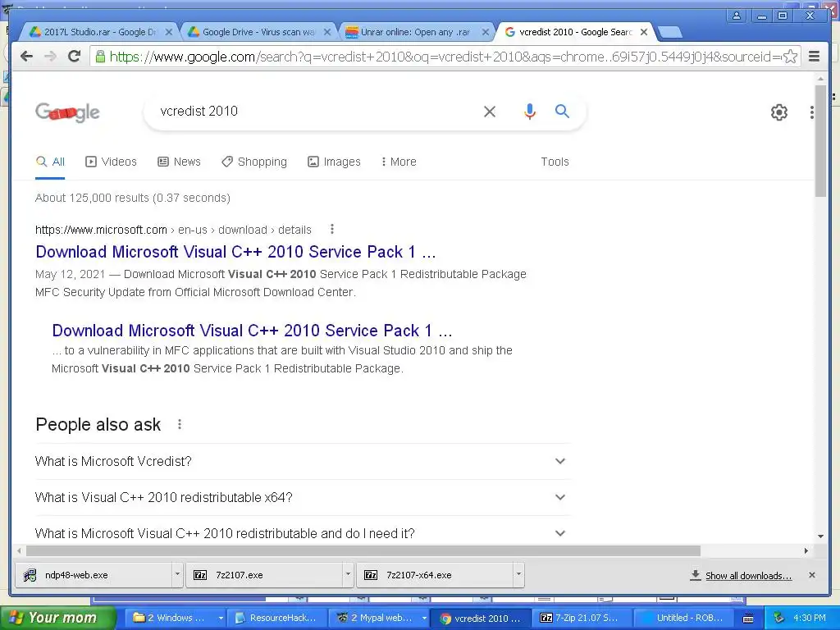The image size is (840, 630).
Task: Select the All results tab
Action: (x=50, y=162)
